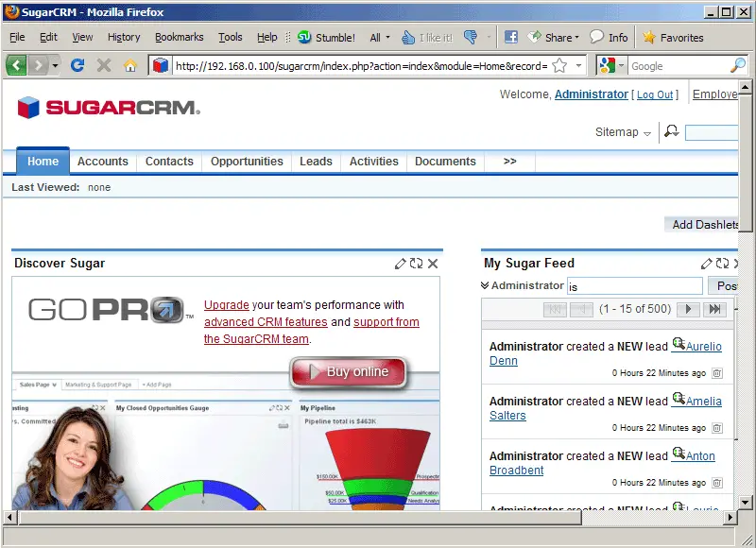Collapse the Administrator feed post expander
Image resolution: width=756 pixels, height=548 pixels.
[485, 285]
